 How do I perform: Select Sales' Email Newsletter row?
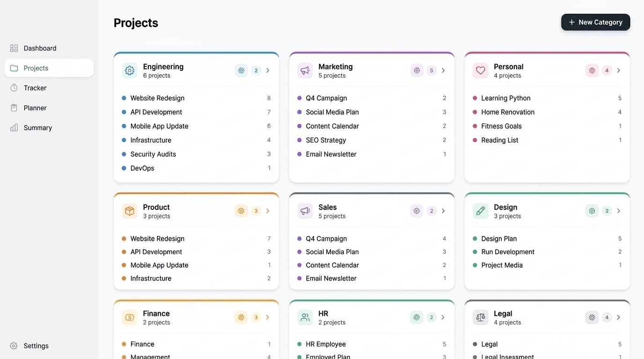point(372,278)
